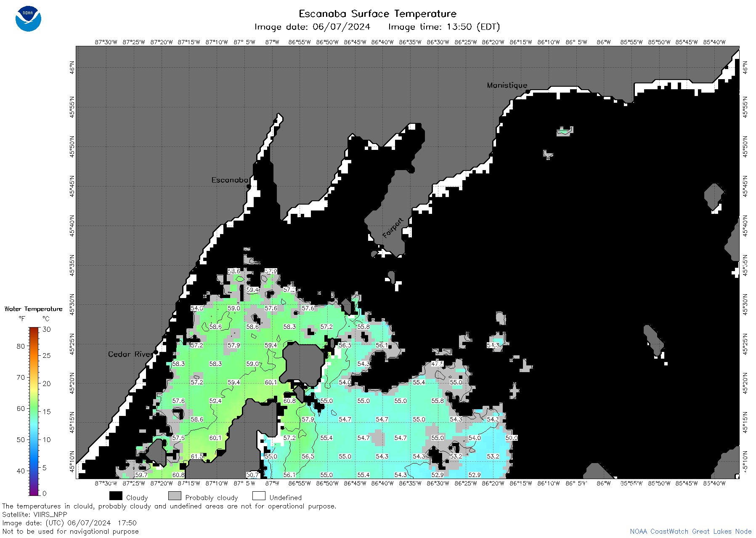Click the 45°30'N label on right axis
The image size is (756, 538).
tap(745, 304)
